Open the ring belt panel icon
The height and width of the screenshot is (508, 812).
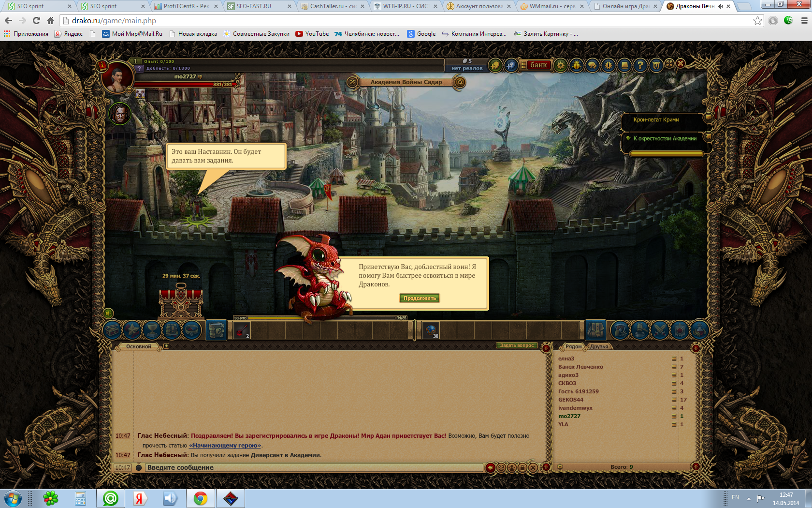(192, 330)
